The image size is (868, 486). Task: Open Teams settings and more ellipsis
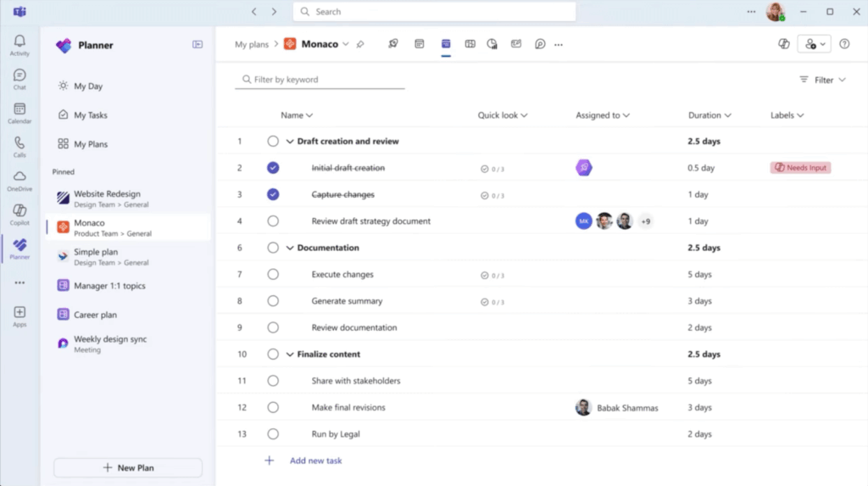coord(751,12)
